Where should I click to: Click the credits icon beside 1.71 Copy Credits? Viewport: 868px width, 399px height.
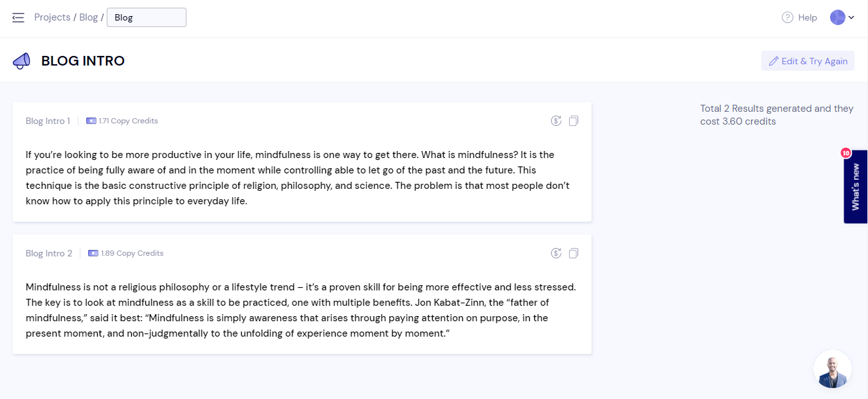[91, 121]
